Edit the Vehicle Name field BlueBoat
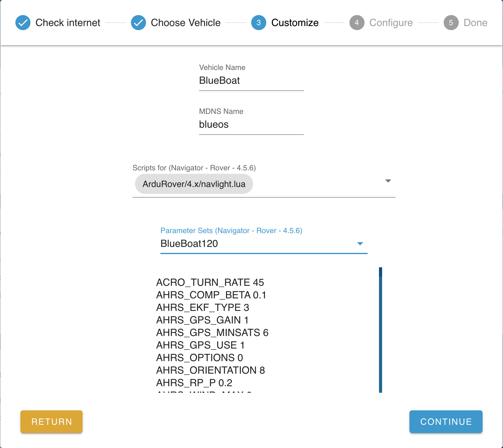The height and width of the screenshot is (448, 503). click(x=251, y=81)
